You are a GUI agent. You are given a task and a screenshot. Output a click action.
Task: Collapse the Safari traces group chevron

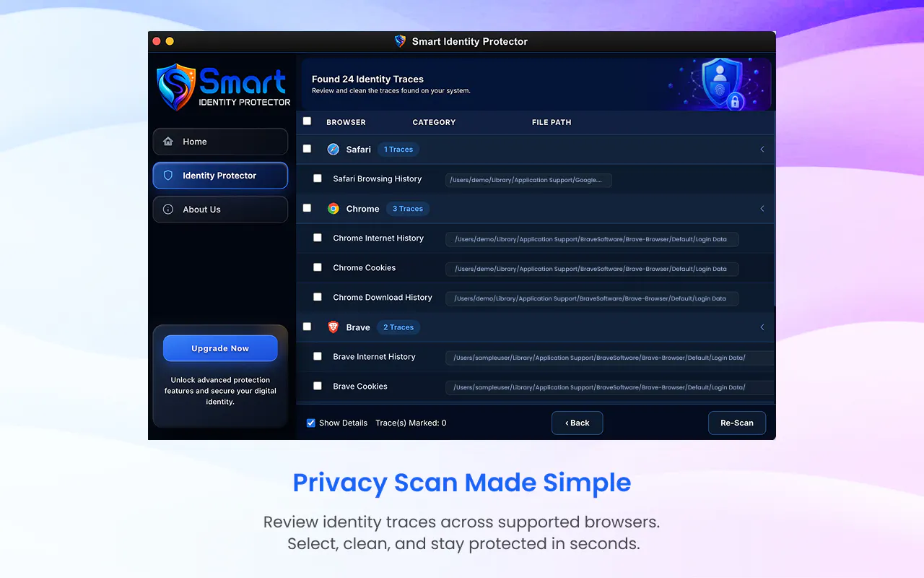[762, 150]
